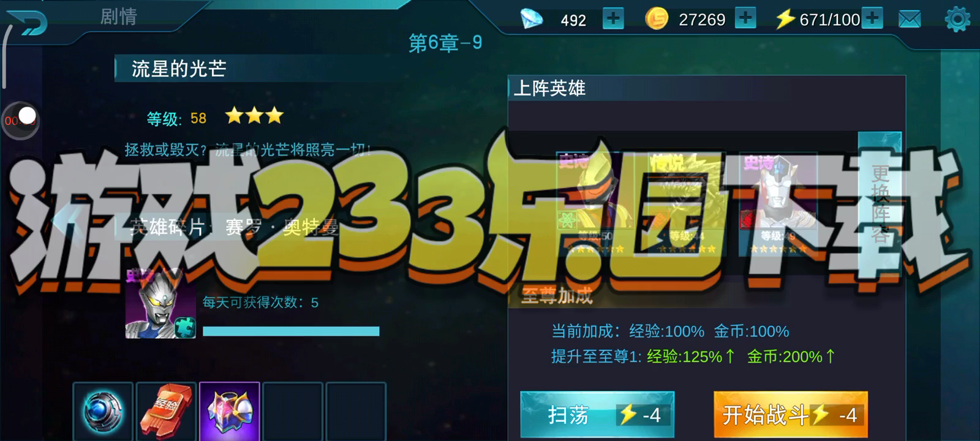The width and height of the screenshot is (980, 441).
Task: Open the mail envelope icon
Action: pos(910,20)
